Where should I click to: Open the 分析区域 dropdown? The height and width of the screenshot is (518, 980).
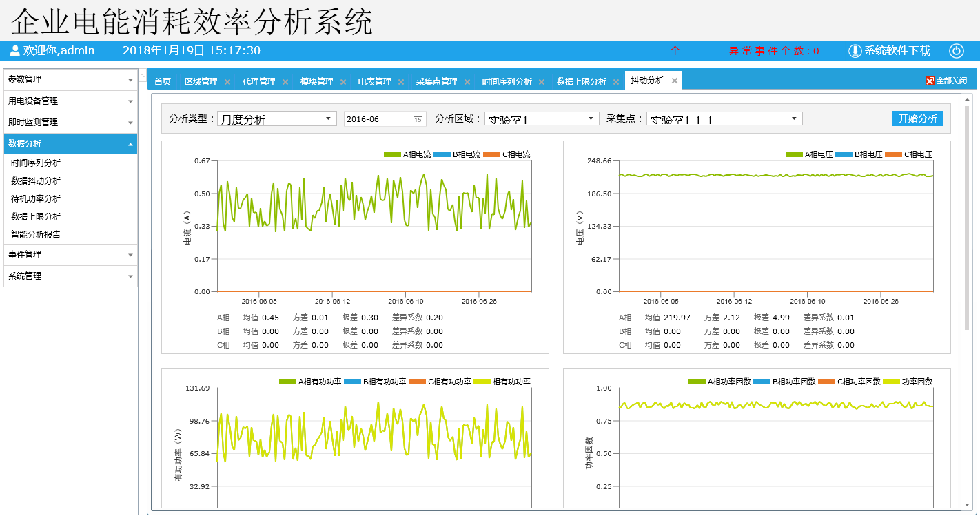pyautogui.click(x=542, y=118)
